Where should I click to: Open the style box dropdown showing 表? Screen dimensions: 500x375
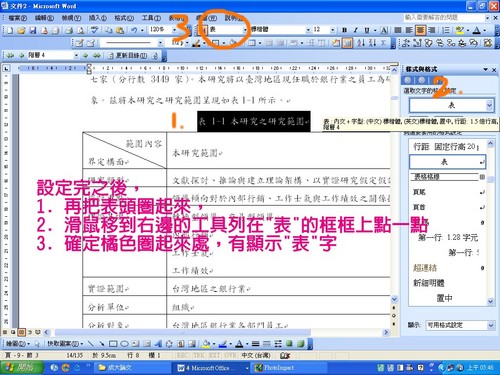coord(245,30)
